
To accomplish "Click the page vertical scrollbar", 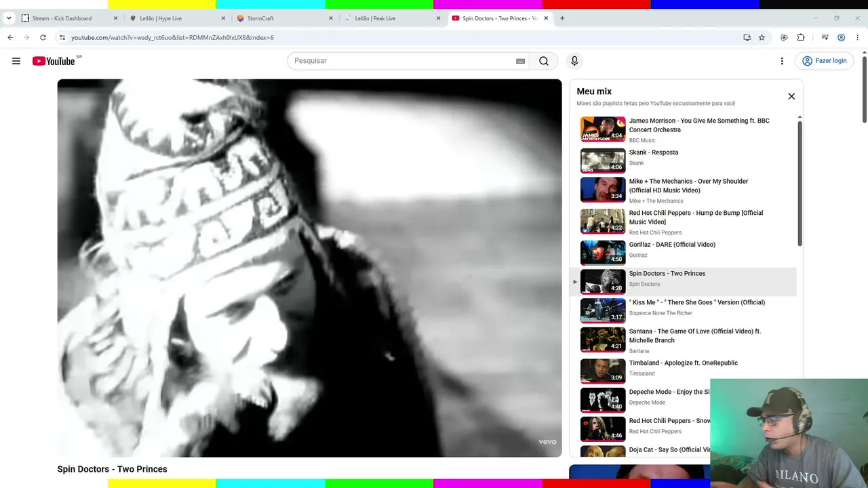I will click(x=864, y=88).
